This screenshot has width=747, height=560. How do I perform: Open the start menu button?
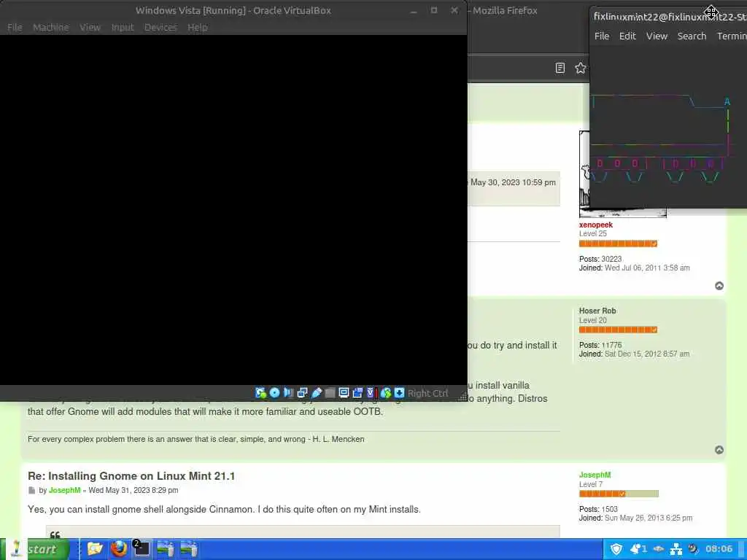pyautogui.click(x=36, y=549)
